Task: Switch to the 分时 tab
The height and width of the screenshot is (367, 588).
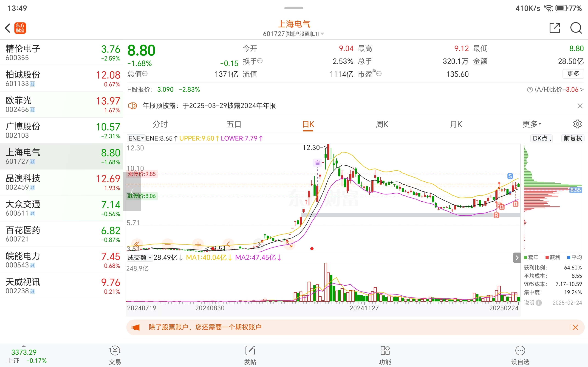Action: click(x=160, y=124)
